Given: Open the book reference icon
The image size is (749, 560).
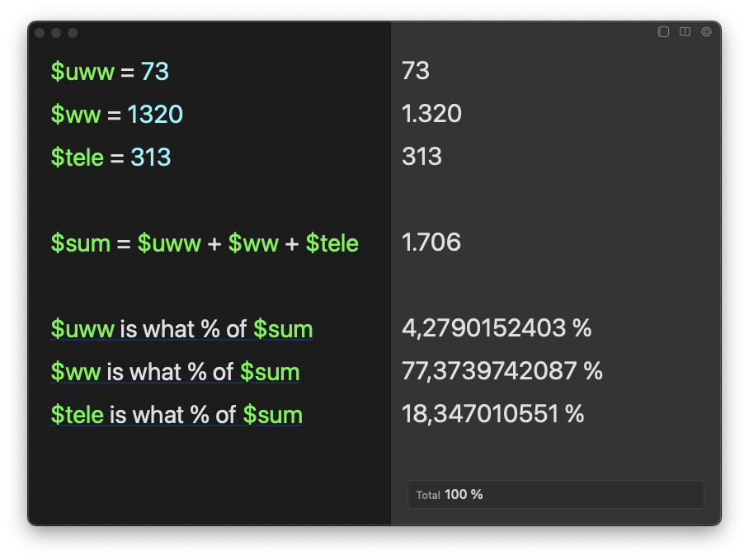Looking at the screenshot, I should [x=685, y=32].
